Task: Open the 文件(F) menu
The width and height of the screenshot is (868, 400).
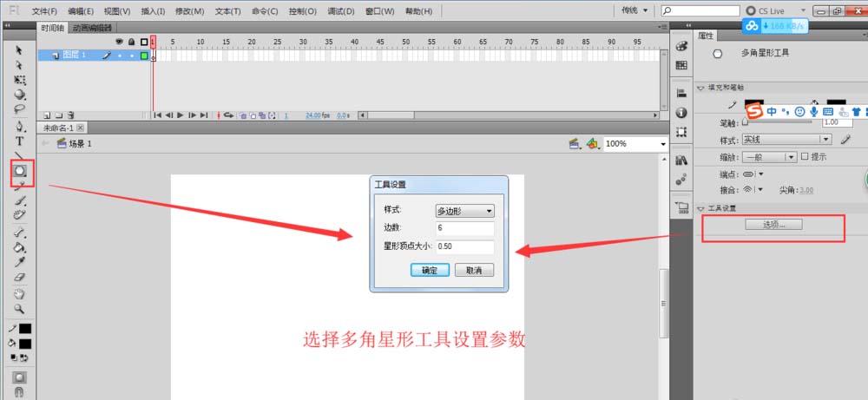Action: 44,11
